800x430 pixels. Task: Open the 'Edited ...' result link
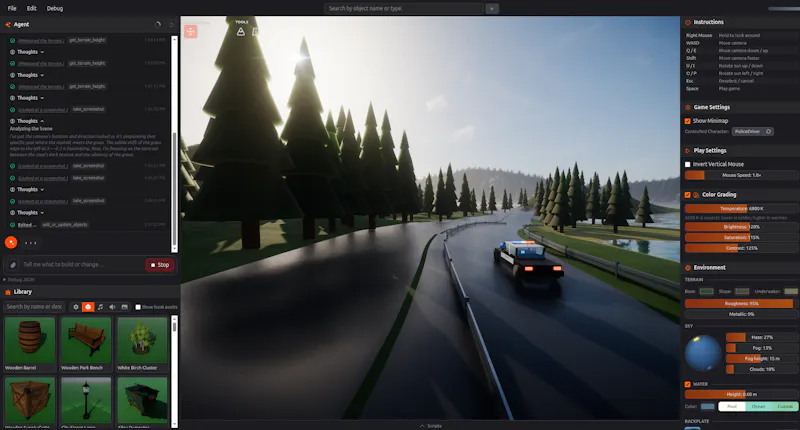(27, 225)
